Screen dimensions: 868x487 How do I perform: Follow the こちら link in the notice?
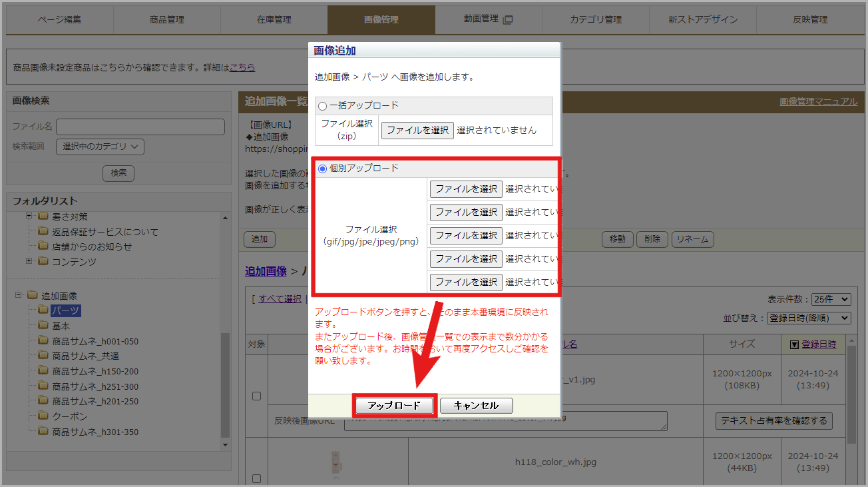click(x=242, y=67)
